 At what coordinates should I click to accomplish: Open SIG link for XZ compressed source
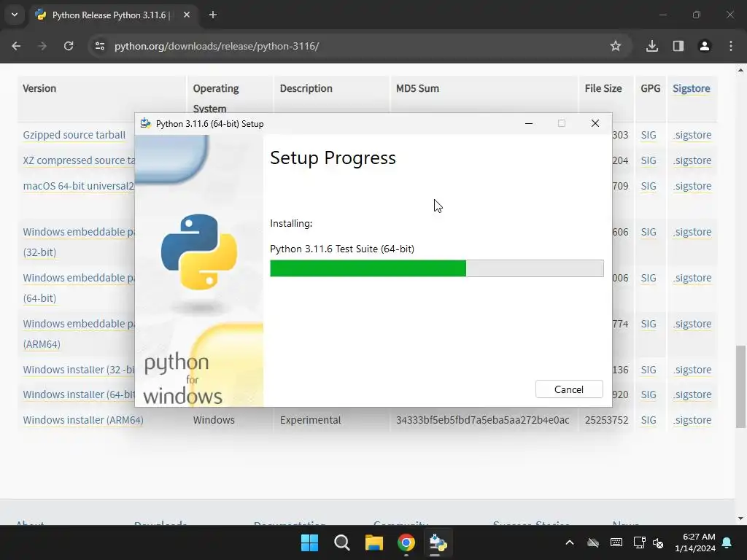[x=649, y=160]
